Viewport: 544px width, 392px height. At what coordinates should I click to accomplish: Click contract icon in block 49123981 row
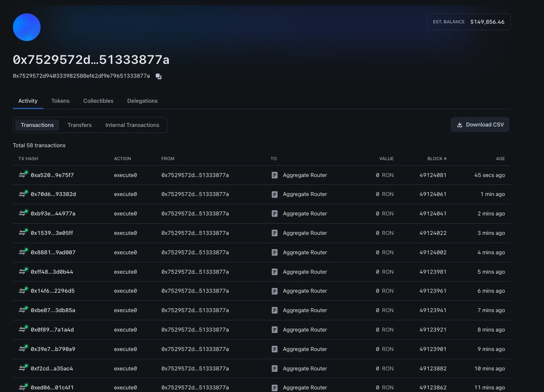pos(274,272)
